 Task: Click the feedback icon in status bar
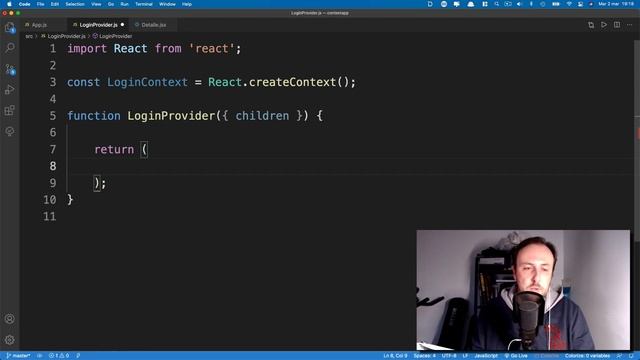[619, 356]
